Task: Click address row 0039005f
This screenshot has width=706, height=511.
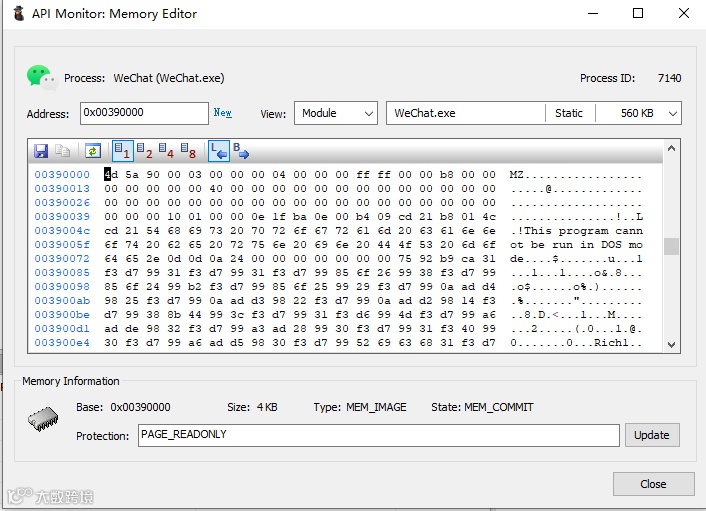Action: tap(62, 245)
